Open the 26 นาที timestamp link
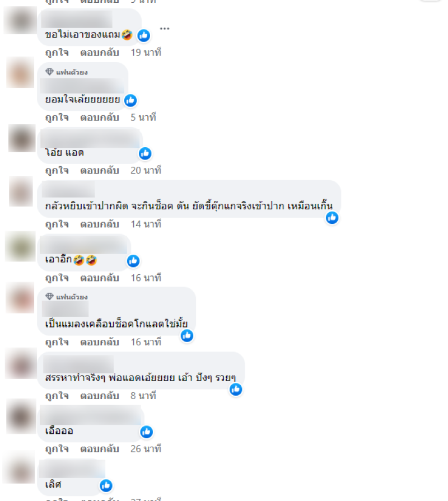Screen dimensions: 448x501 point(146,448)
